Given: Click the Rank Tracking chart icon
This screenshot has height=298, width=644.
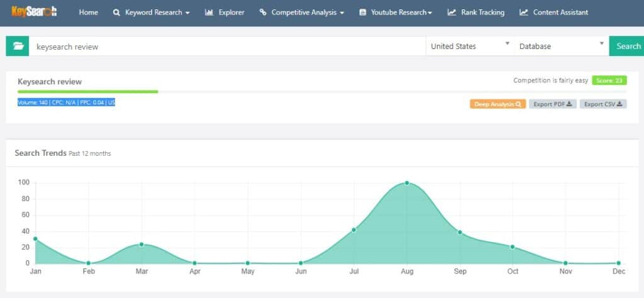Looking at the screenshot, I should coord(452,13).
